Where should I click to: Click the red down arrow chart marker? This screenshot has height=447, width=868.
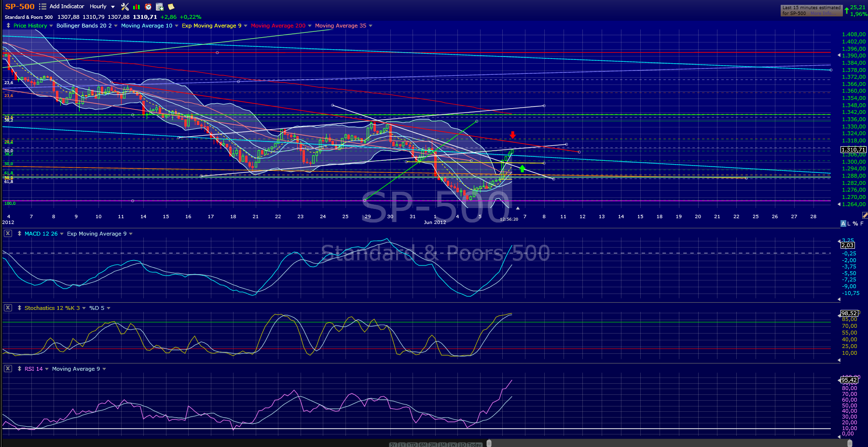[513, 135]
